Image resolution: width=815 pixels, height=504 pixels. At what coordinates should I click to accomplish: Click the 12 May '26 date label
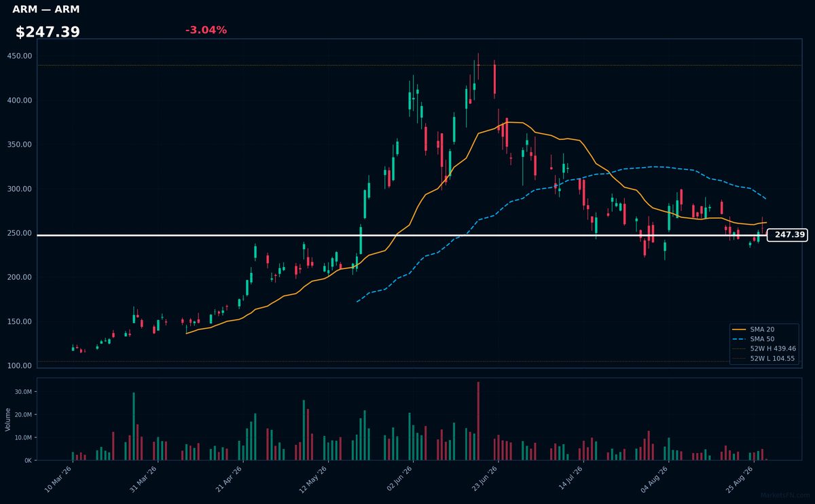click(312, 480)
